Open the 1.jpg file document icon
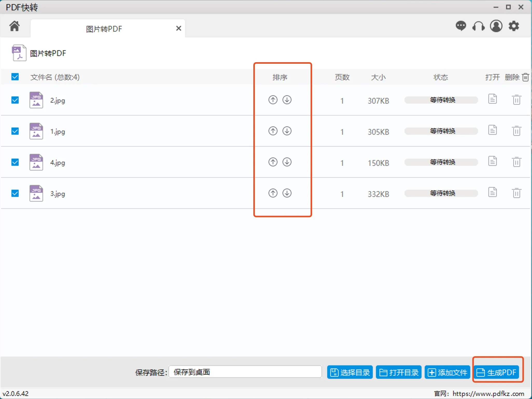Screen dimensions: 532x399 492,130
